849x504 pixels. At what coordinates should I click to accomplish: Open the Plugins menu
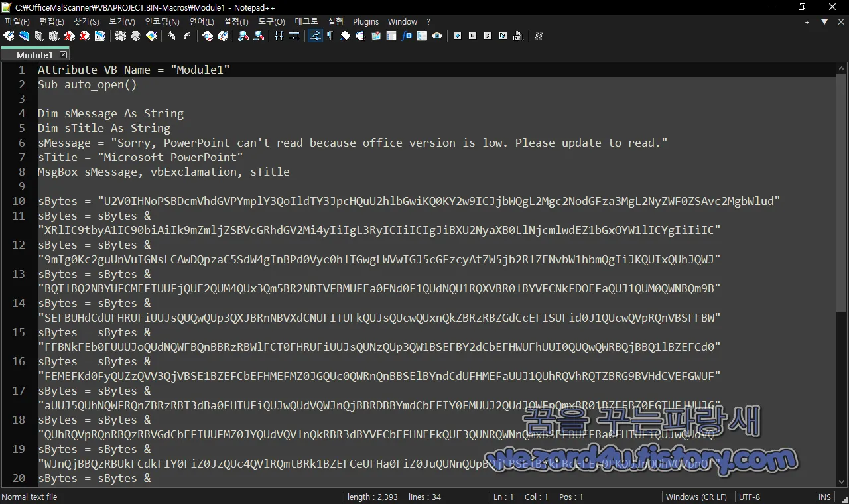366,22
